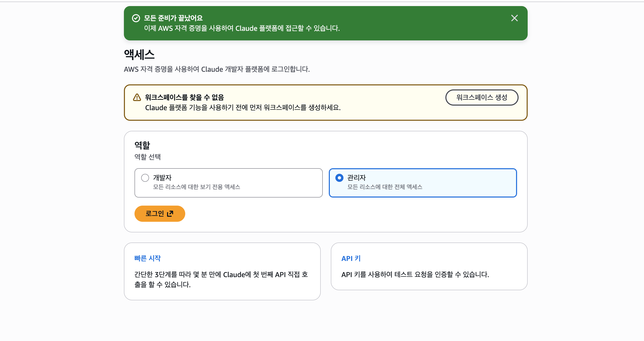
Task: Click the API 키를 사용하여 description text
Action: point(415,274)
